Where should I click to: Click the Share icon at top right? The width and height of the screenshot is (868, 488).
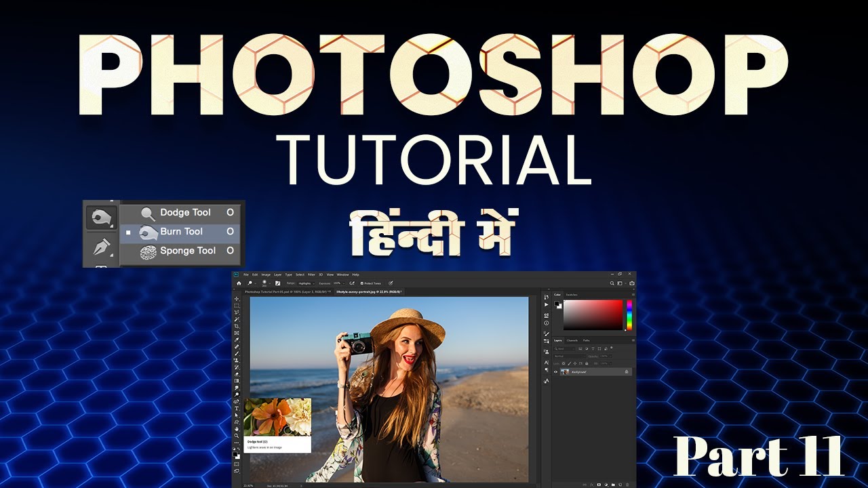[x=632, y=283]
